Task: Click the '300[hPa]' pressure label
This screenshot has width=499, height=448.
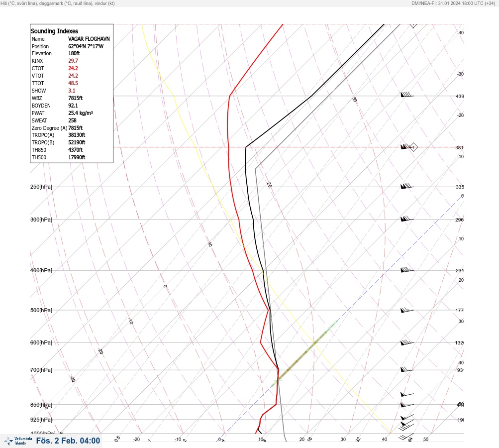Action: pyautogui.click(x=41, y=220)
